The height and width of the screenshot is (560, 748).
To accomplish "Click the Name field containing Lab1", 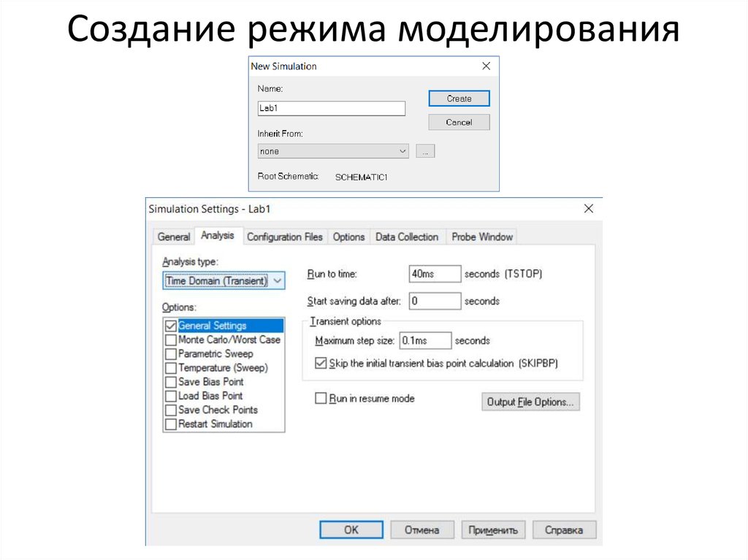I will tap(331, 108).
